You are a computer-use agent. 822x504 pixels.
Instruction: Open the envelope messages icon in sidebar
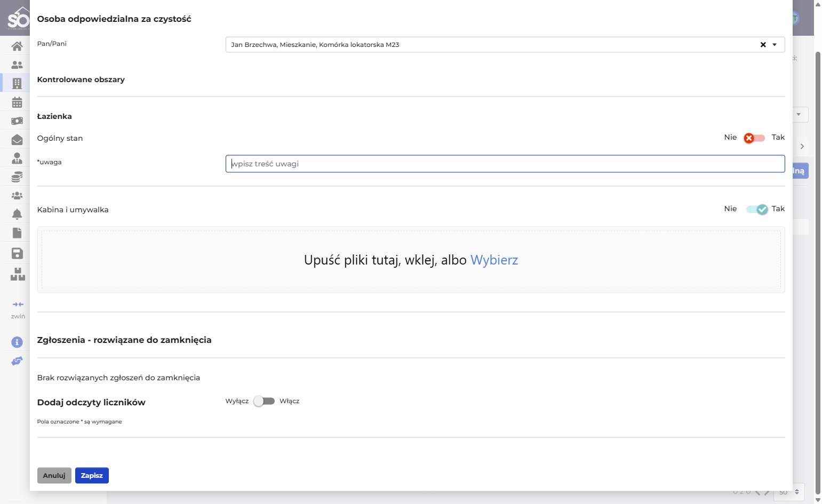[17, 140]
